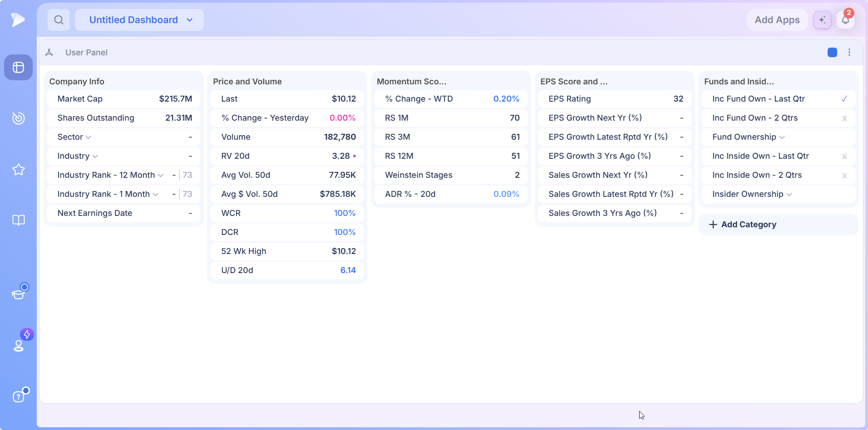Click the Weinstein Stages row
This screenshot has width=868, height=430.
(x=451, y=175)
